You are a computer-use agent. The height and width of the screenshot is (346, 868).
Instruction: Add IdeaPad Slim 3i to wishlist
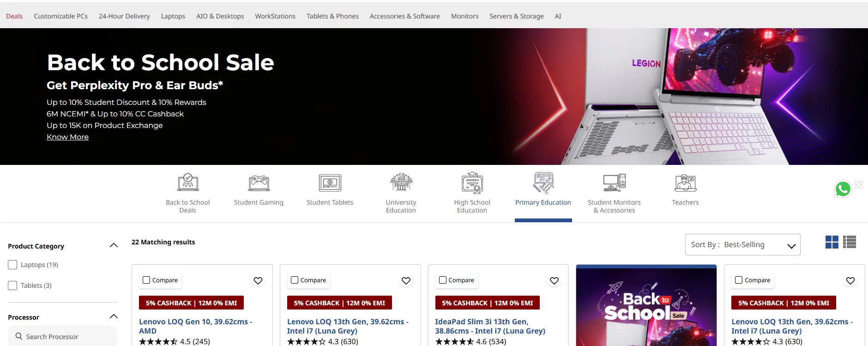[x=555, y=280]
